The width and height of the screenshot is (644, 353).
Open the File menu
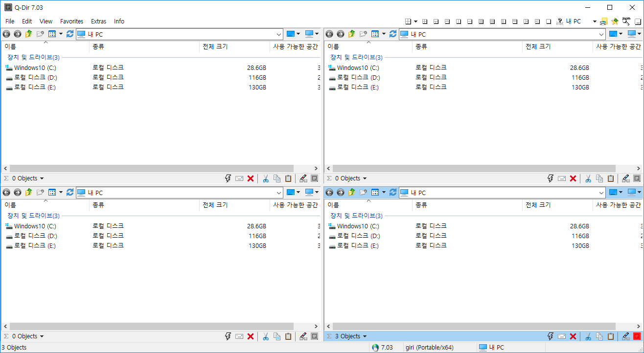point(10,22)
